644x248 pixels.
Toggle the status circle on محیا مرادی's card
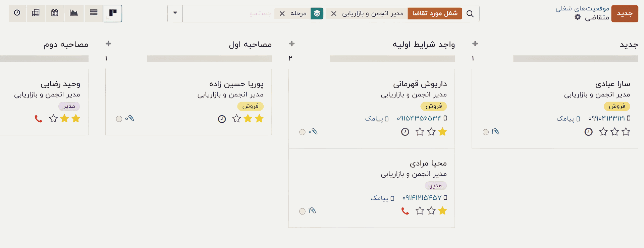tap(302, 211)
